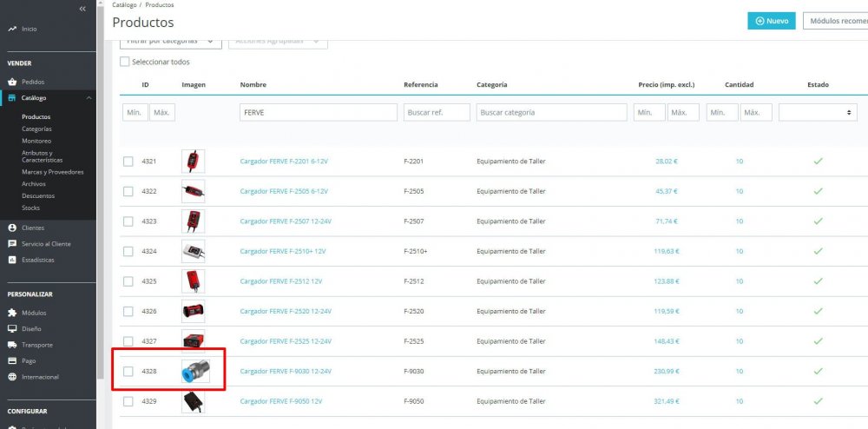Click the Módulos puzzle icon
The height and width of the screenshot is (429, 868).
[12, 313]
